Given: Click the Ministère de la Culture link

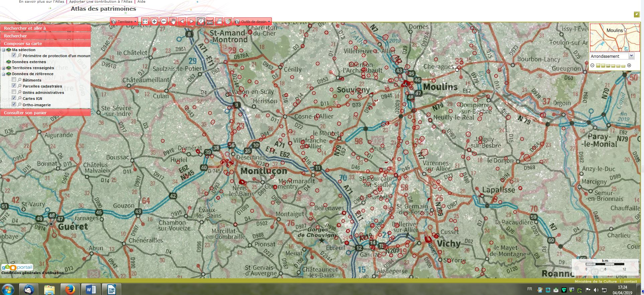Looking at the screenshot, I should (x=596, y=281).
